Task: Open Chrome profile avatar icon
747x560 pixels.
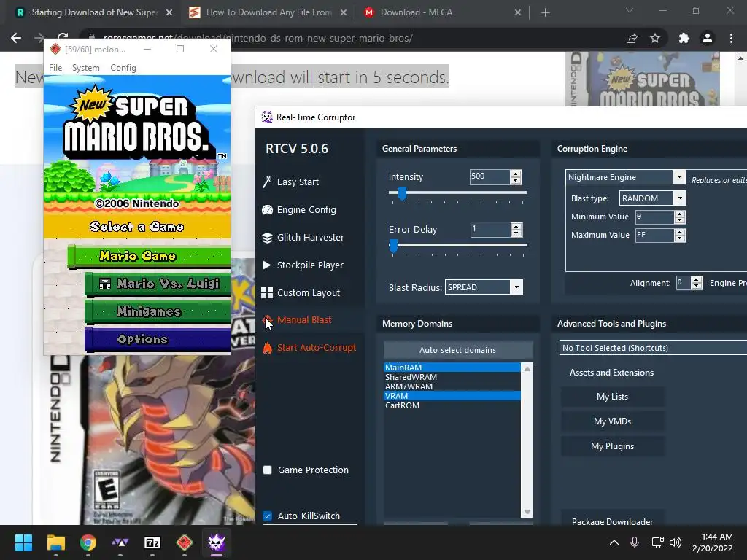Action: click(708, 39)
